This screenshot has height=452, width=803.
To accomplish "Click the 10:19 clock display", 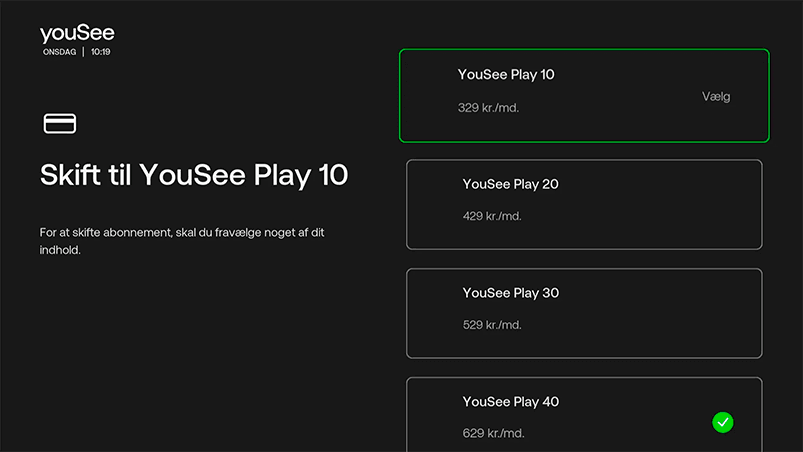I will point(100,51).
